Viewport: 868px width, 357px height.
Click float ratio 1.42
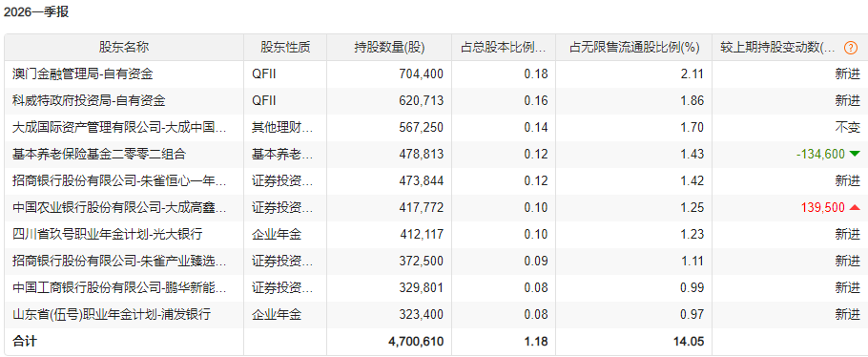coord(692,180)
